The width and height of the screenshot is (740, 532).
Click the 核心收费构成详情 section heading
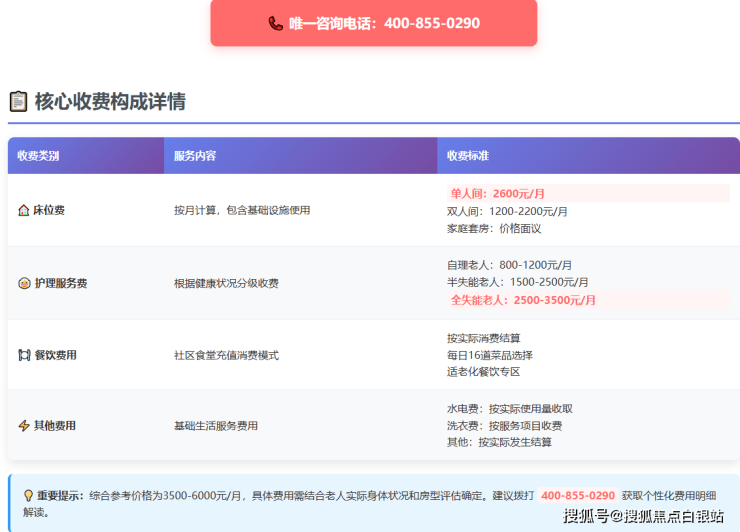(x=110, y=101)
